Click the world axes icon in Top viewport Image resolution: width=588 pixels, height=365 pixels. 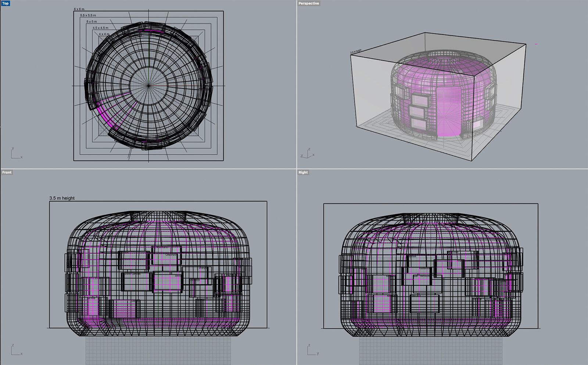click(x=16, y=153)
